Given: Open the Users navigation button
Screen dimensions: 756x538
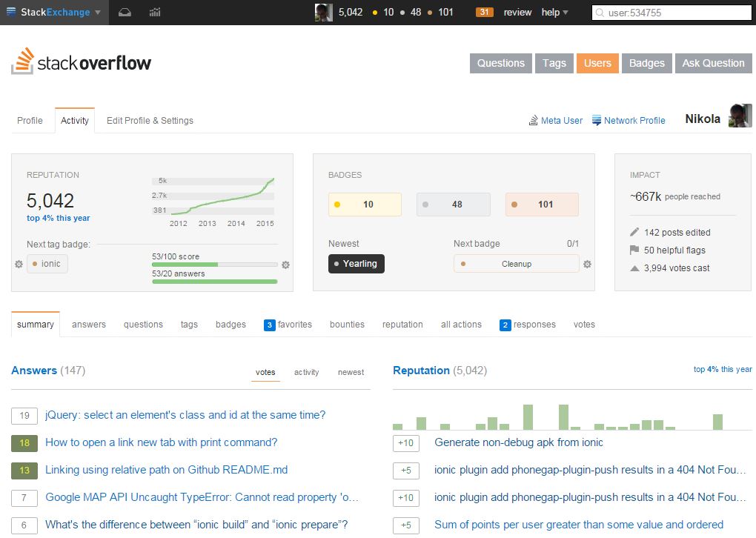Looking at the screenshot, I should pos(597,63).
